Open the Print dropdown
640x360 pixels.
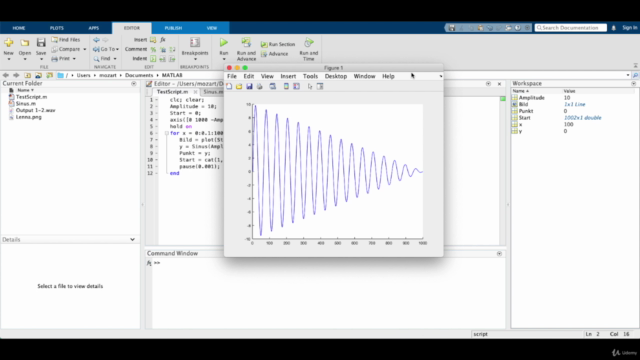[74, 59]
